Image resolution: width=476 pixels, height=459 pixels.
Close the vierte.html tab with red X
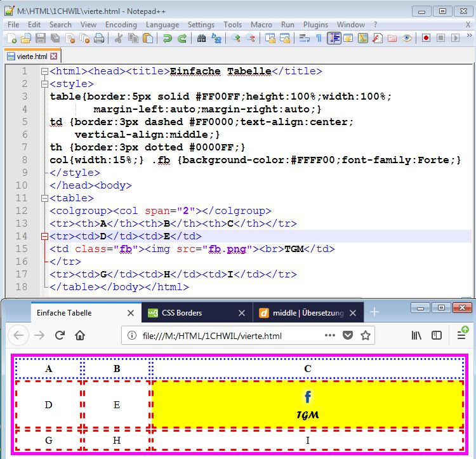[54, 56]
